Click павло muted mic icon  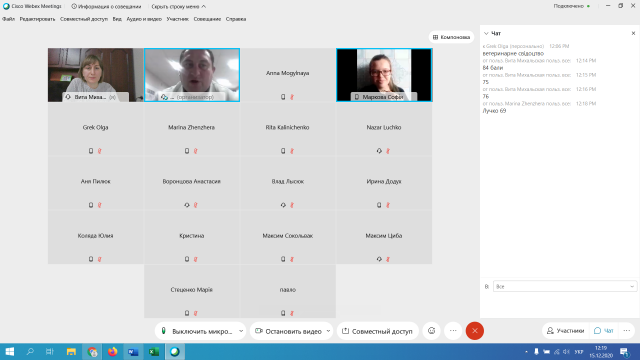(292, 313)
